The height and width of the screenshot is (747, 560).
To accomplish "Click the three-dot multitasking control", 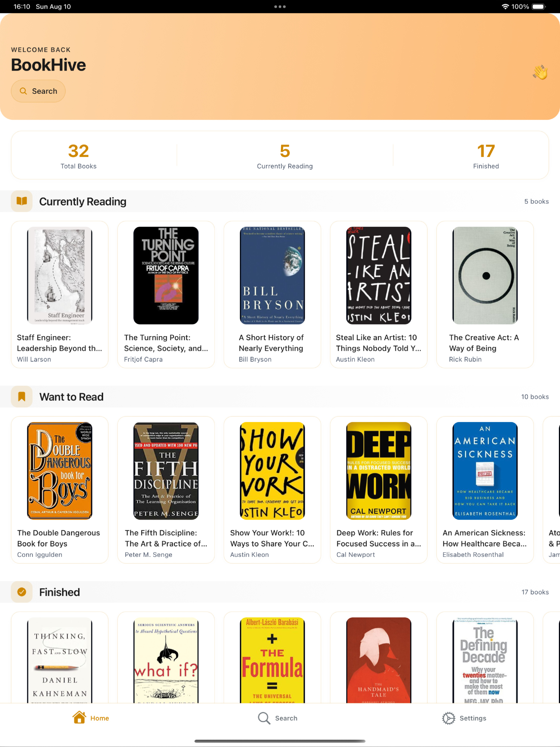I will coord(280,7).
